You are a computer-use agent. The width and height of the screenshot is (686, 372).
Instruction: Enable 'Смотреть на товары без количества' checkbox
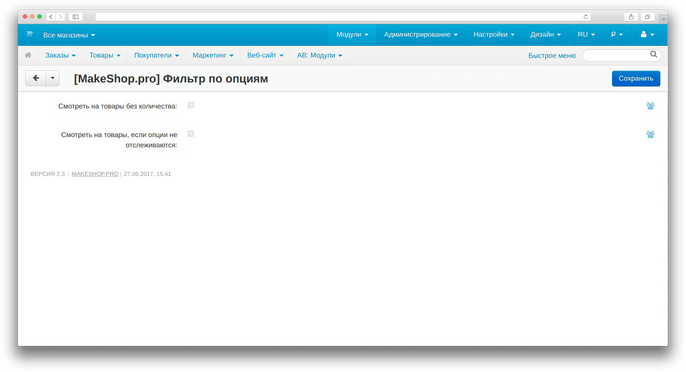click(x=191, y=105)
